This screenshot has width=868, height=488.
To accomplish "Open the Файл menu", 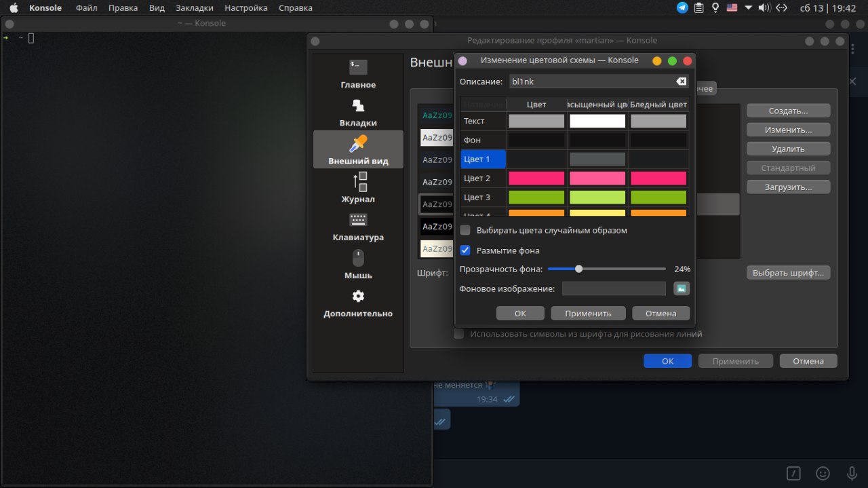I will (86, 8).
